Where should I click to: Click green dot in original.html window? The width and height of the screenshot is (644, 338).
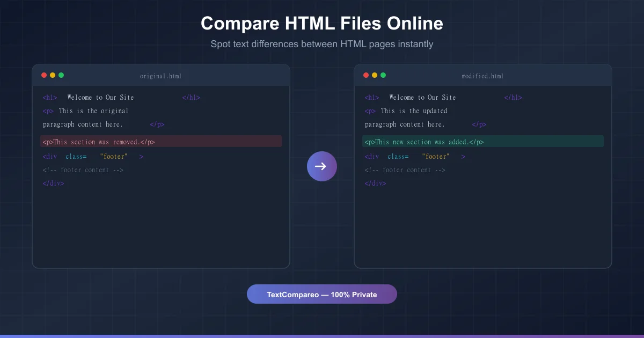tap(61, 75)
